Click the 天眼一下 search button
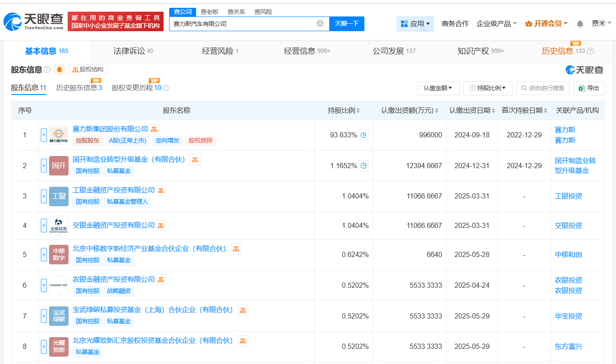The height and width of the screenshot is (364, 616). 347,24
